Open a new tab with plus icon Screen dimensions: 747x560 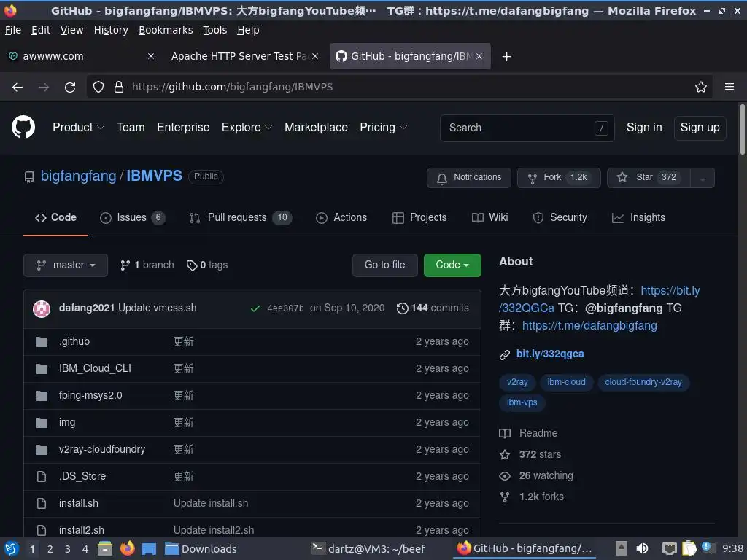[x=507, y=57]
